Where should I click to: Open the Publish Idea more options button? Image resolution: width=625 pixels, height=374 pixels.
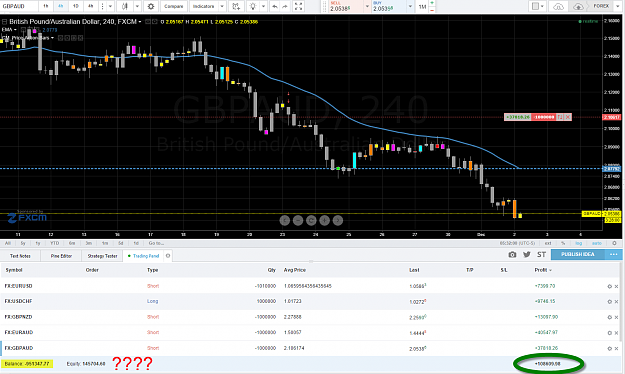pyautogui.click(x=613, y=254)
